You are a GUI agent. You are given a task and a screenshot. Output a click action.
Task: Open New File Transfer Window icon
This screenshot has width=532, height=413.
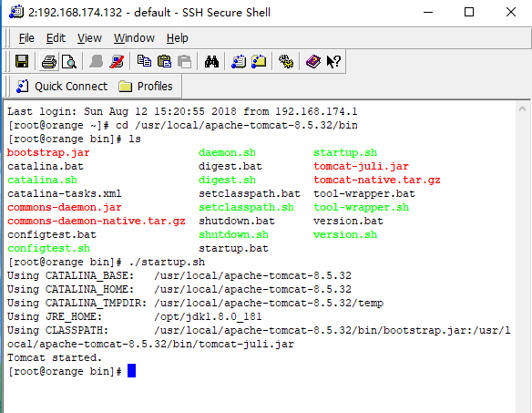click(x=259, y=61)
